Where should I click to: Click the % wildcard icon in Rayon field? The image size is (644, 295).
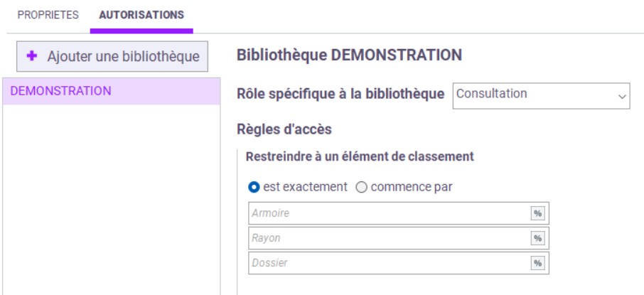tap(537, 238)
